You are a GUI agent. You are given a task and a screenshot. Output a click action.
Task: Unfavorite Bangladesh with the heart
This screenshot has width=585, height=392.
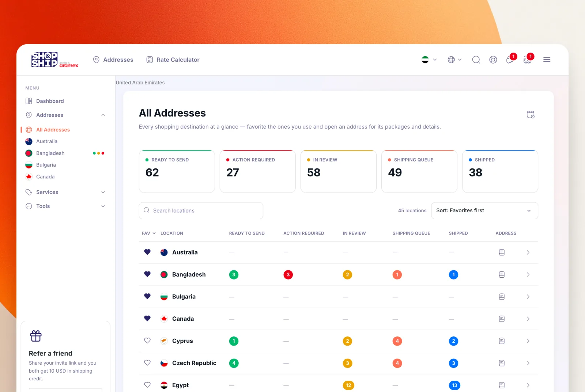coord(147,274)
